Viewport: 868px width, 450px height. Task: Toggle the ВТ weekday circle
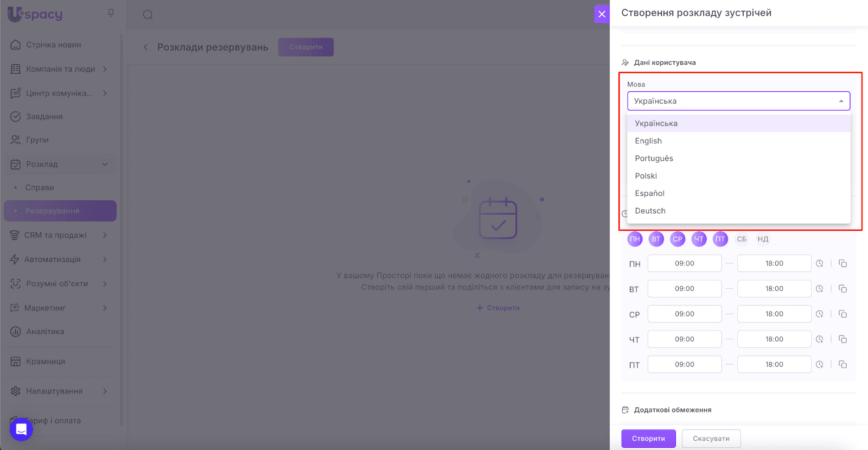656,239
